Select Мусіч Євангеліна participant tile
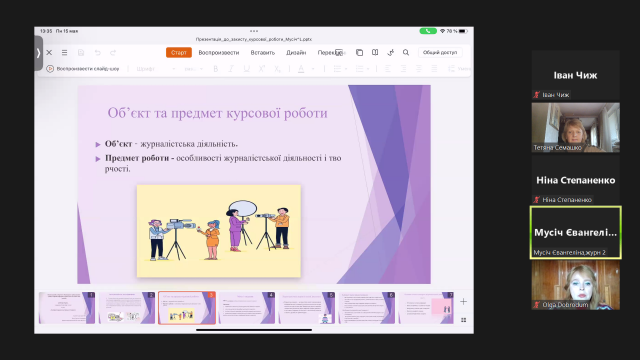This screenshot has width=640, height=360. pos(576,233)
